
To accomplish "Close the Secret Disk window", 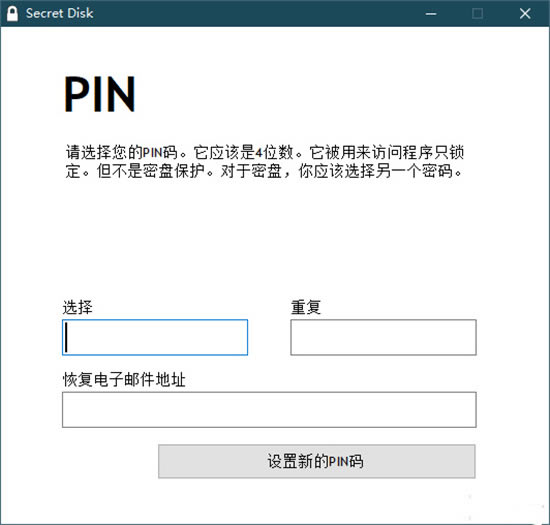I will 525,14.
